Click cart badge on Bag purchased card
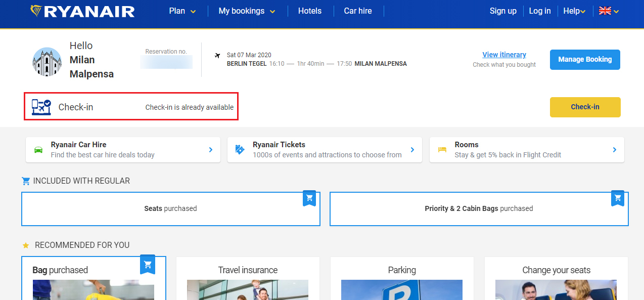Image resolution: width=644 pixels, height=300 pixels. (x=148, y=264)
